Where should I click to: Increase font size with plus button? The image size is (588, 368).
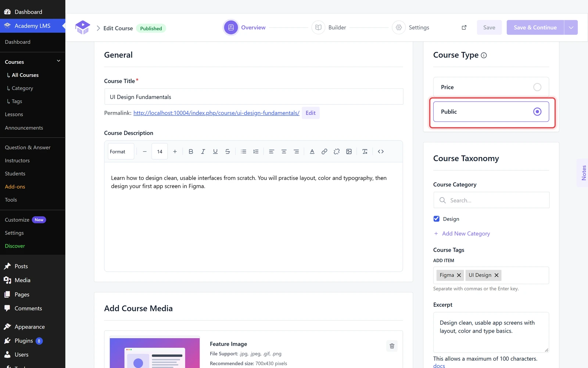tap(175, 152)
